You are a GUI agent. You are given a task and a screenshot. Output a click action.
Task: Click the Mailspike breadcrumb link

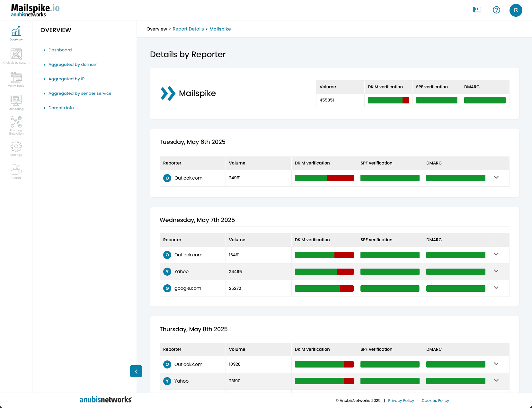(x=220, y=29)
